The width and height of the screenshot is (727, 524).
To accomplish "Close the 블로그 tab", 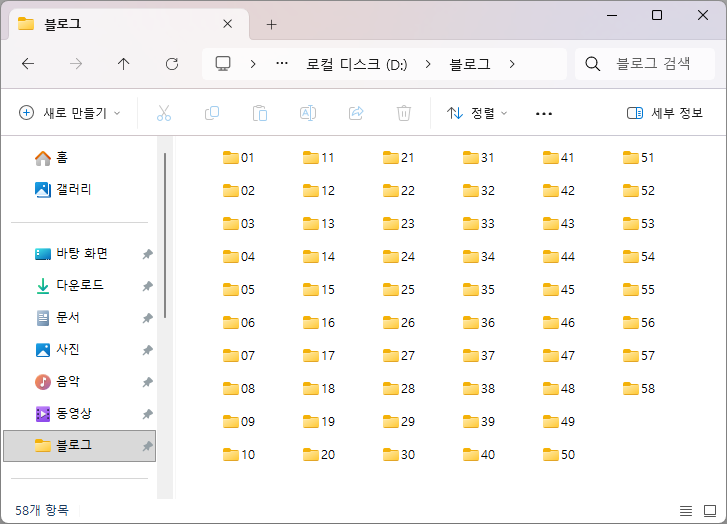I will tap(227, 24).
